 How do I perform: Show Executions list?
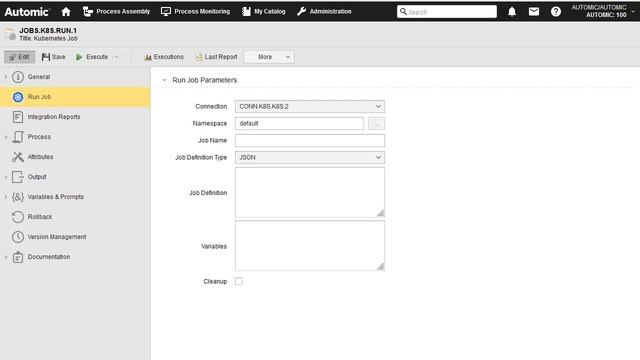164,57
